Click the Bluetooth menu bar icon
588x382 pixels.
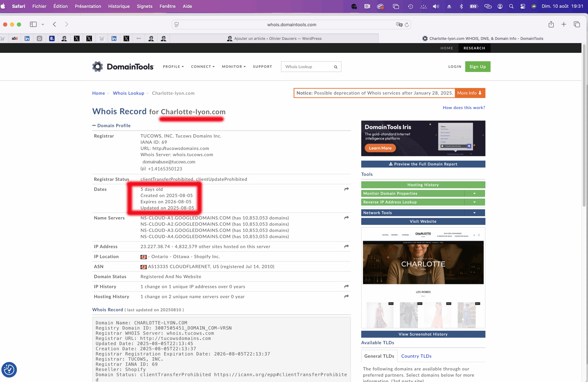coord(461,6)
